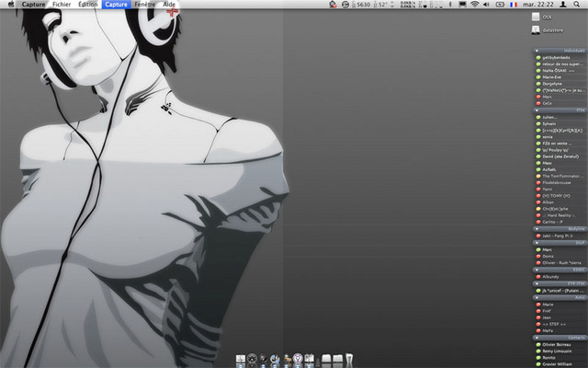Open the purple circular Dock icon
This screenshot has width=588, height=368.
[298, 358]
